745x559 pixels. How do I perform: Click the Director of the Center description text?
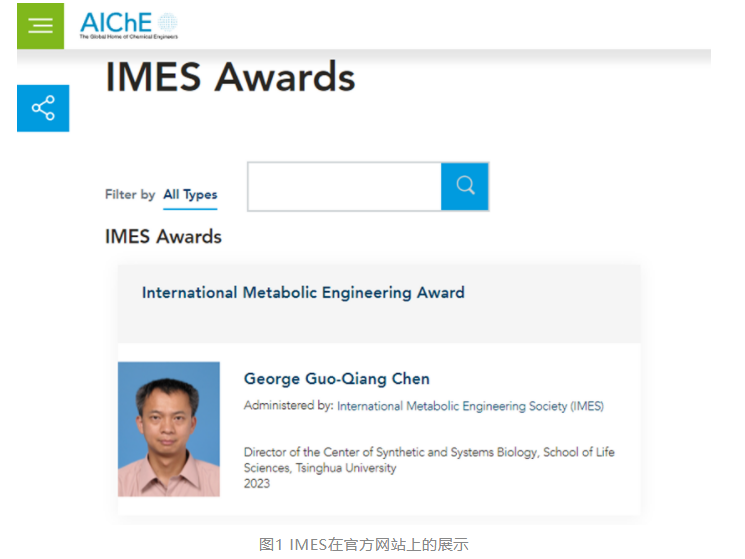(429, 460)
